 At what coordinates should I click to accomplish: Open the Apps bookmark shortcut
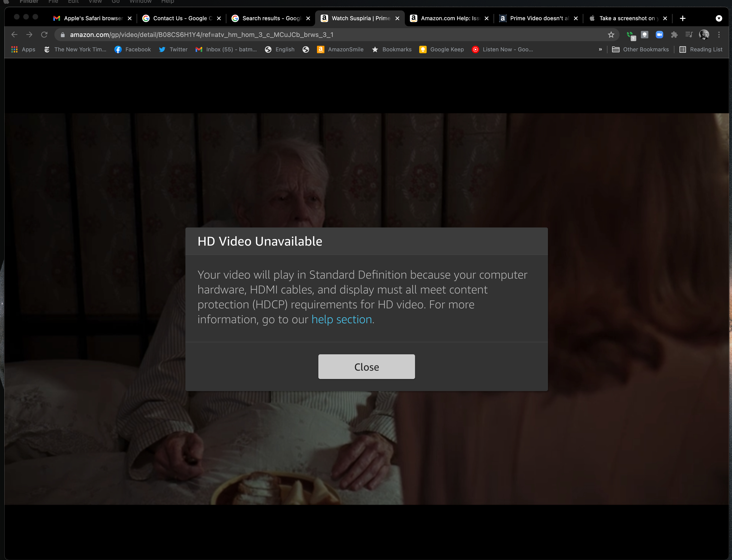pos(23,49)
